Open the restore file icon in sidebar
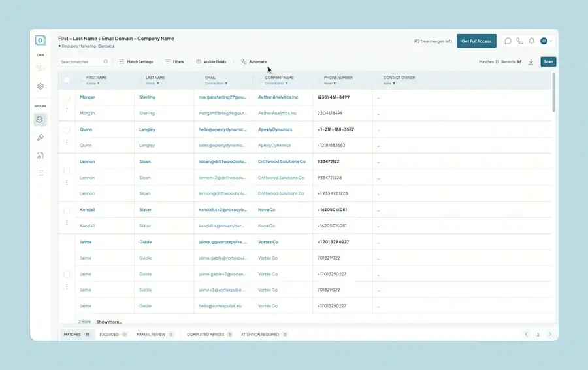 pos(41,155)
